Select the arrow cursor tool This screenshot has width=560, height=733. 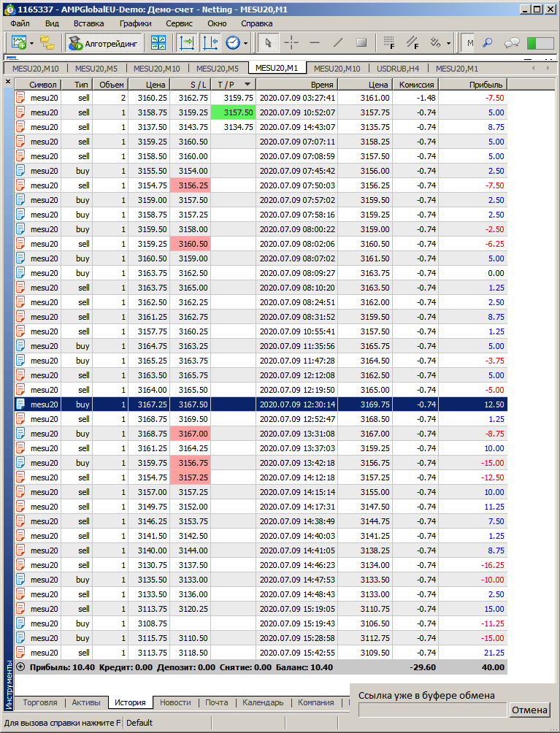(268, 43)
